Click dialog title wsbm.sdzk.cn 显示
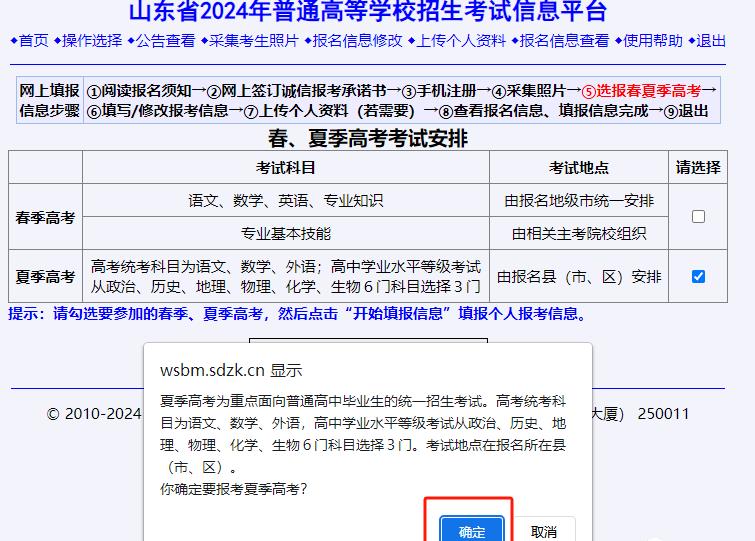 [x=231, y=371]
